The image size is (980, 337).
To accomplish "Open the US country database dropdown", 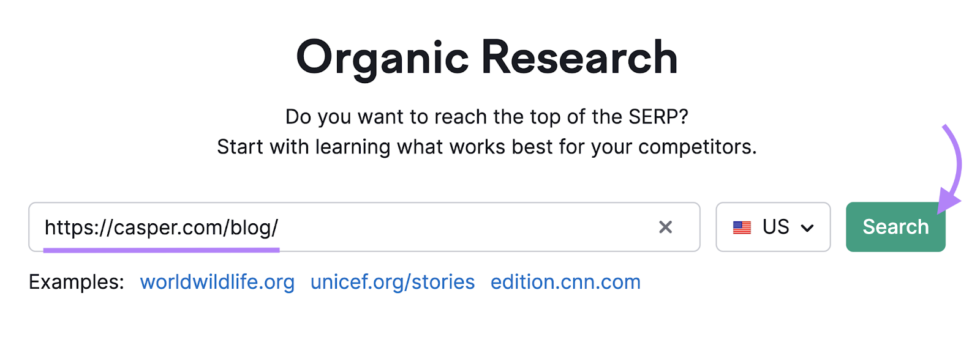I will [x=773, y=228].
